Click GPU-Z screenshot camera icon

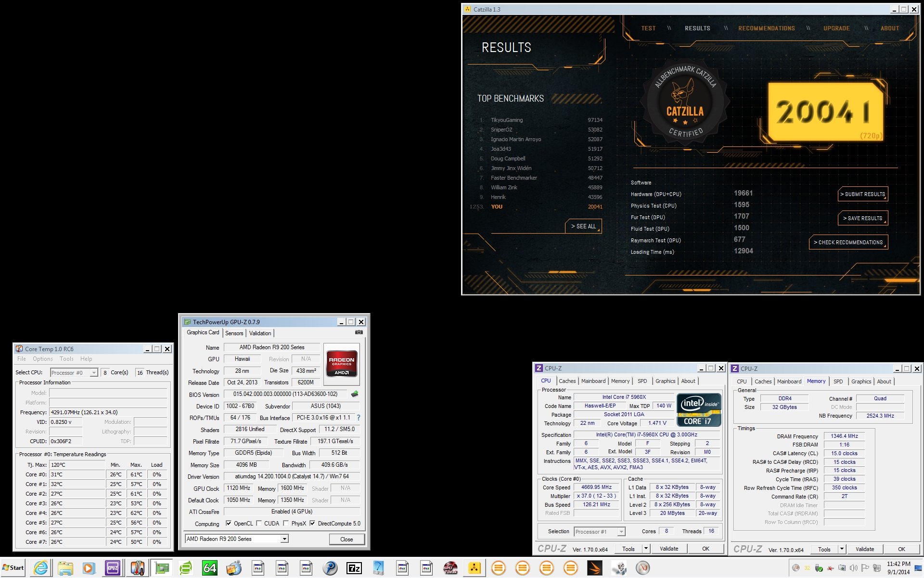pyautogui.click(x=359, y=332)
